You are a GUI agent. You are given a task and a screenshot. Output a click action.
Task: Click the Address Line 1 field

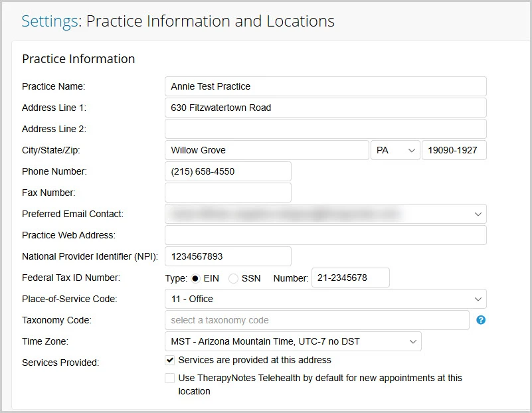coord(325,108)
